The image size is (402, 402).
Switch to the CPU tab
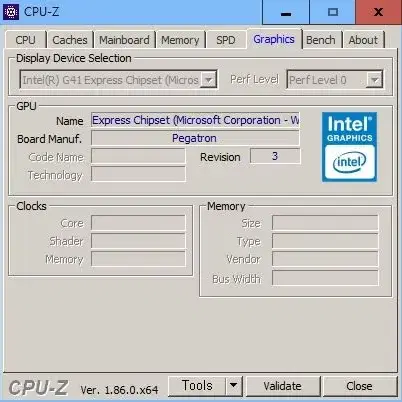(25, 40)
